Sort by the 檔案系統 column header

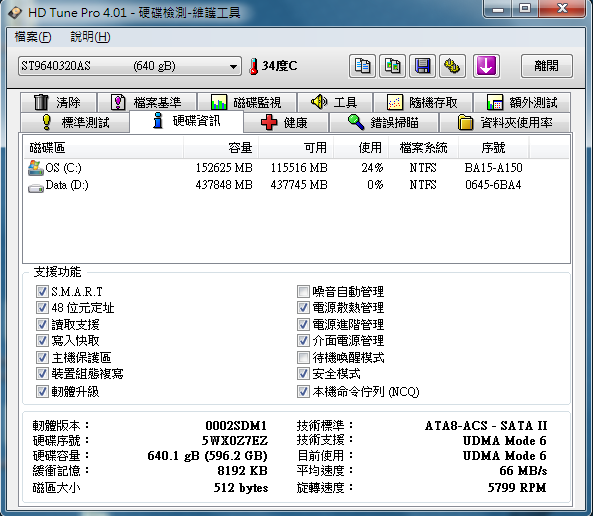pyautogui.click(x=424, y=148)
